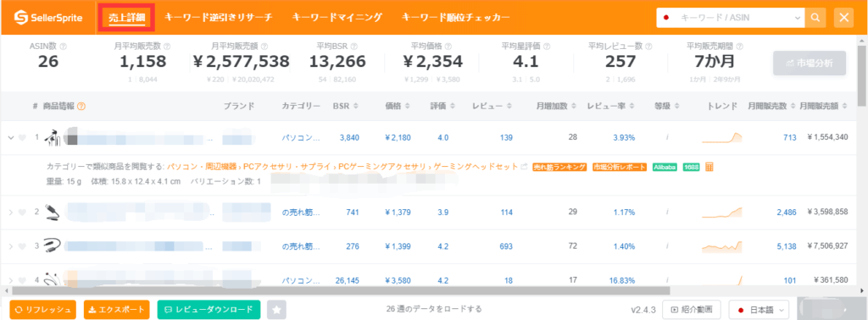Open the 日本語 language dropdown

tap(759, 310)
